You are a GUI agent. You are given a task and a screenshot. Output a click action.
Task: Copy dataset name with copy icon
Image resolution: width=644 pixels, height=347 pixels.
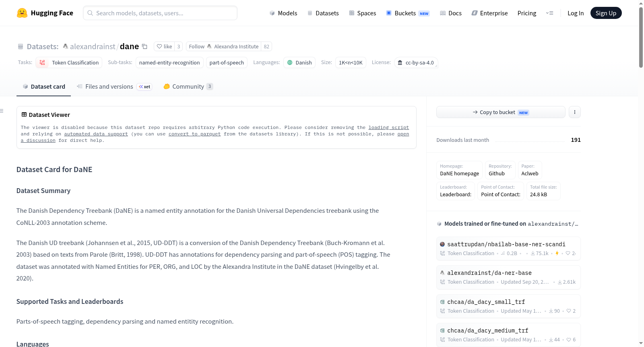(144, 47)
